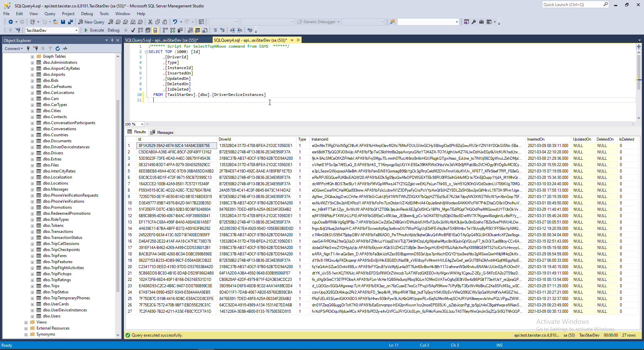Click the Debug button in the SQL toolbar
The width and height of the screenshot is (644, 350).
[x=113, y=30]
